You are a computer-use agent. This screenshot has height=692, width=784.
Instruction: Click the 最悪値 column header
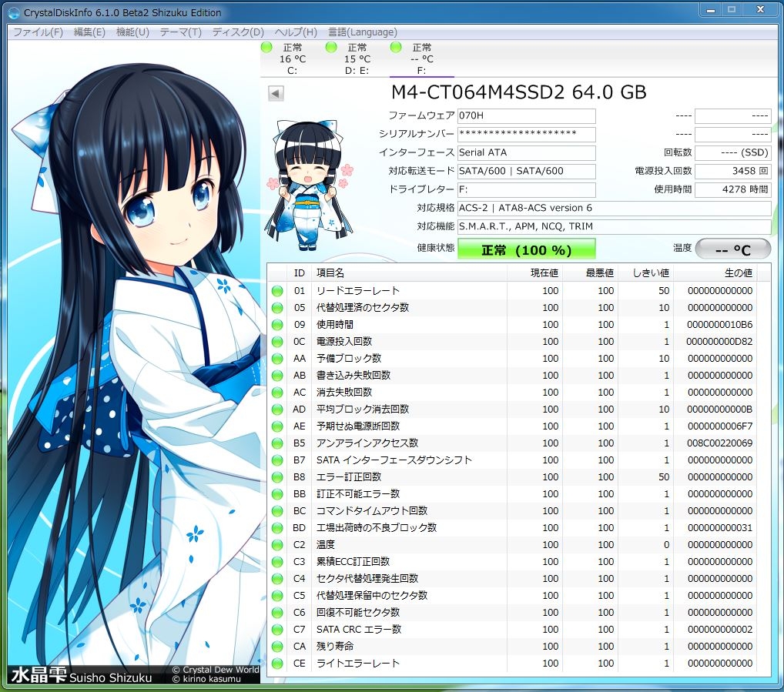590,272
